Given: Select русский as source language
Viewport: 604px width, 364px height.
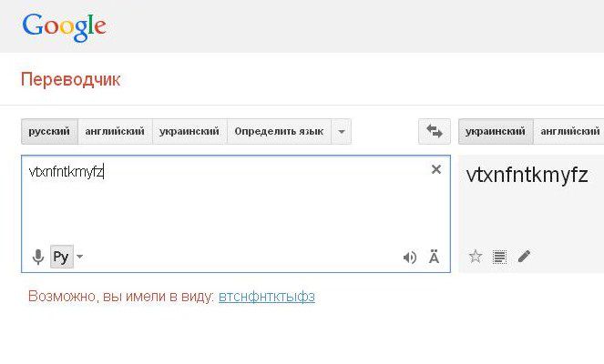Looking at the screenshot, I should click(49, 132).
